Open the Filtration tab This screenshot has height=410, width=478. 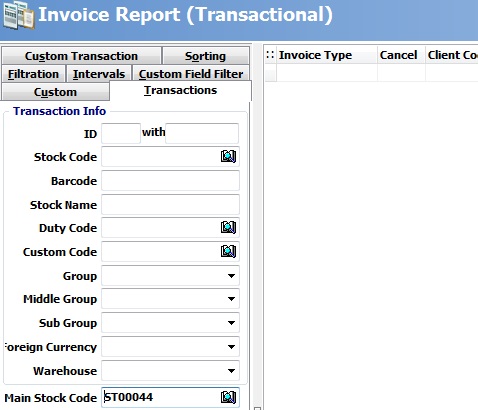coord(33,74)
